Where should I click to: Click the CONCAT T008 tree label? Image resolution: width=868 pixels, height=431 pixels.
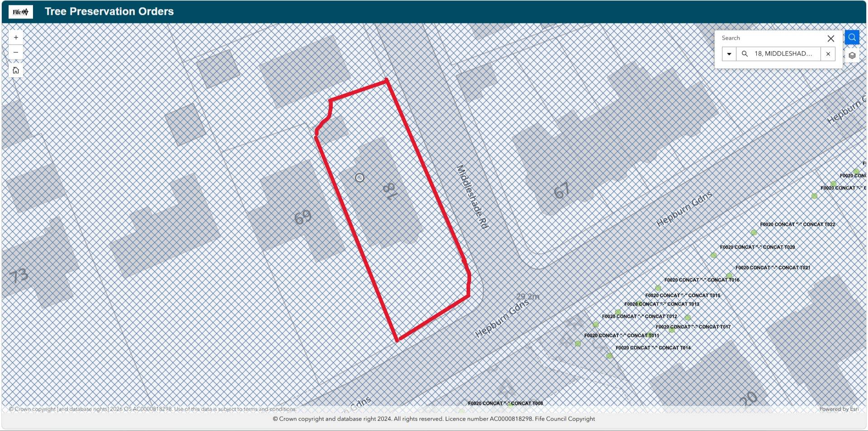click(505, 403)
